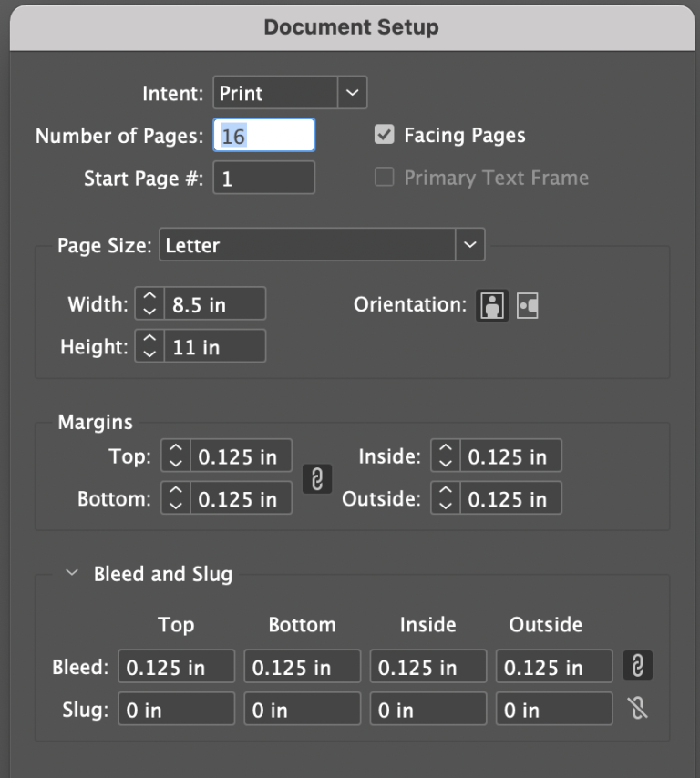Click the Primary Text Frame checkbox
This screenshot has height=778, width=700.
384,178
